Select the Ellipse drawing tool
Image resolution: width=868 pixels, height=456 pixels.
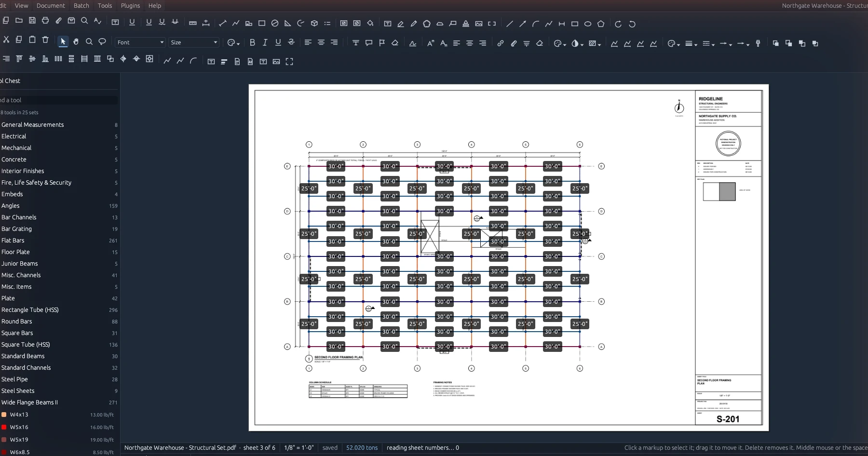[x=588, y=24]
